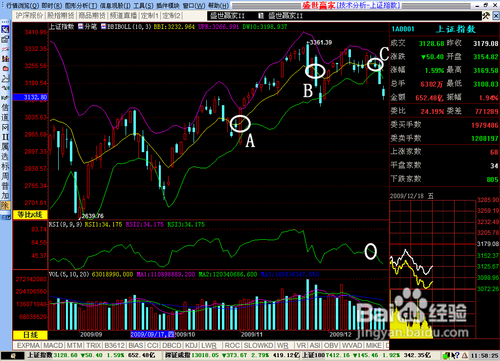Open the 窗口(W) menu
This screenshot has height=361, width=500.
[194, 6]
